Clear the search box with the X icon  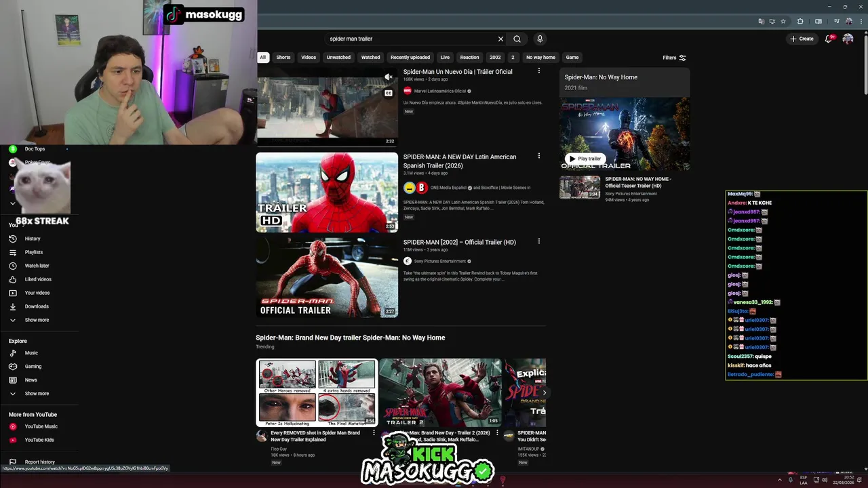click(x=500, y=39)
